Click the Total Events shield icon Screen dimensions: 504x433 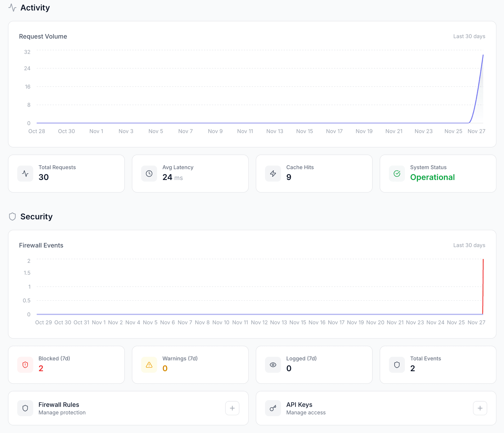tap(397, 365)
